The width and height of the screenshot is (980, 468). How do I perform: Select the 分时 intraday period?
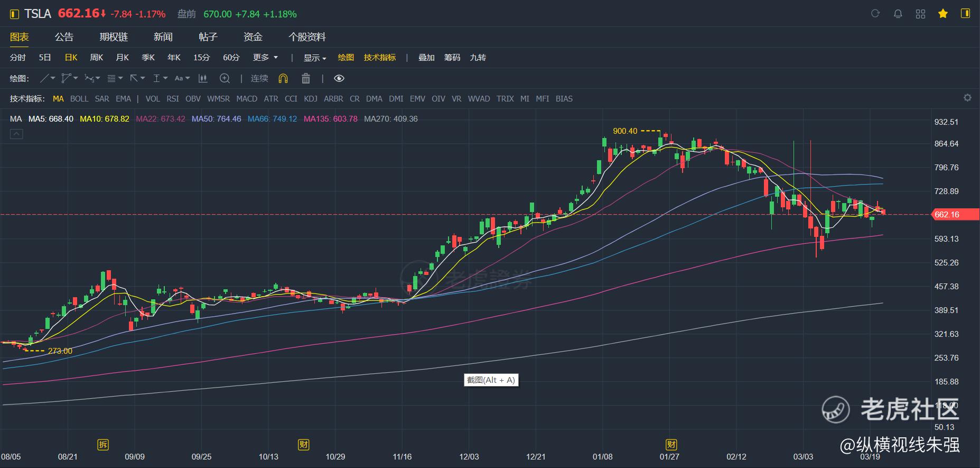[18, 58]
